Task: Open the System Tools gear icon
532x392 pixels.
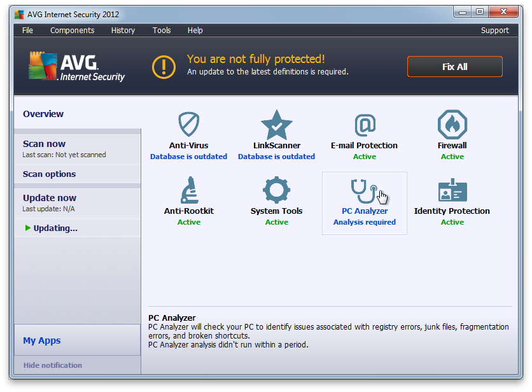Action: tap(277, 190)
